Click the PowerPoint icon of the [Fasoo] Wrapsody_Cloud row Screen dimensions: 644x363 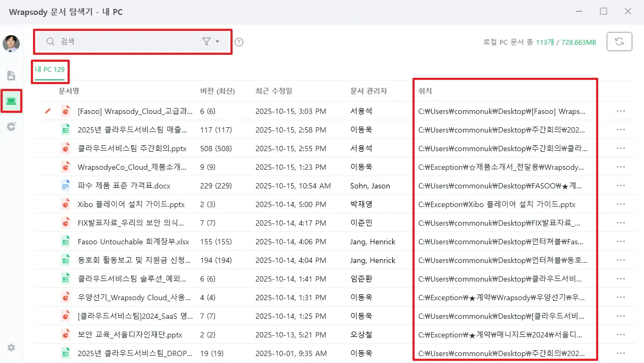pos(65,111)
